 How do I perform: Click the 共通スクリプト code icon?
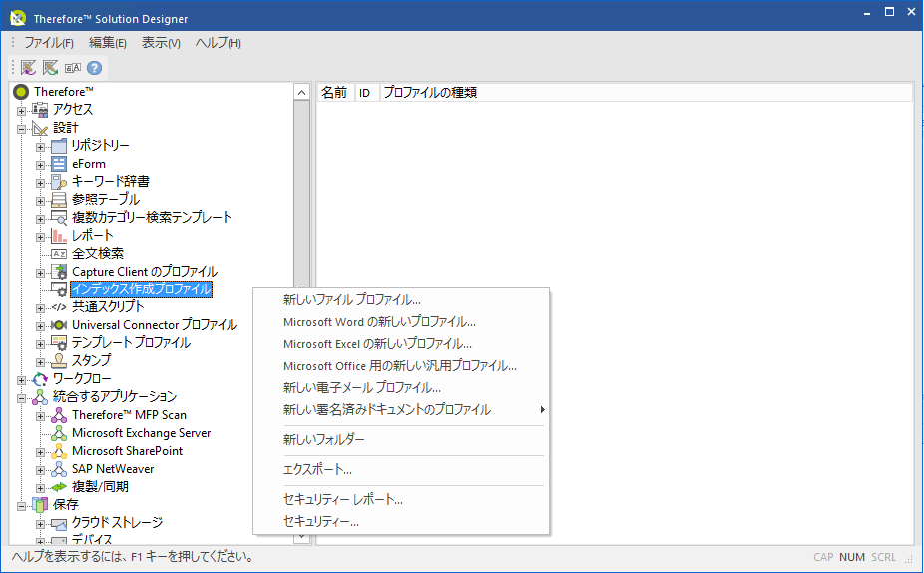[x=59, y=307]
